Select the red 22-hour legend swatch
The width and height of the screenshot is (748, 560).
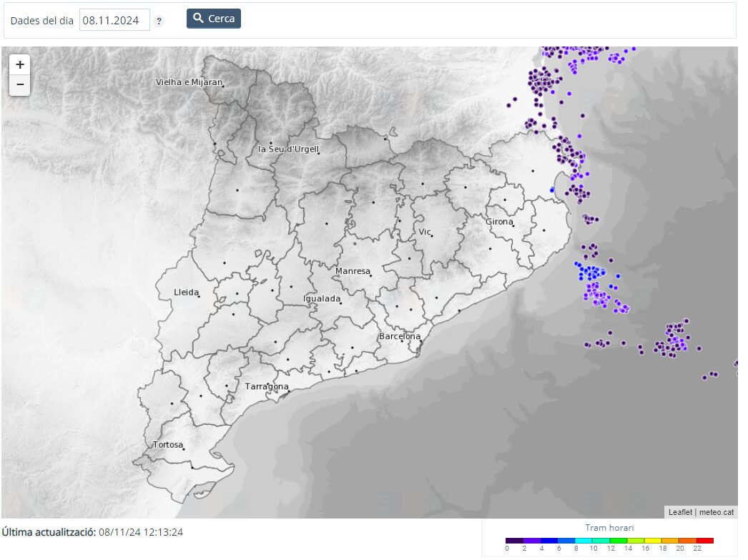click(x=705, y=541)
